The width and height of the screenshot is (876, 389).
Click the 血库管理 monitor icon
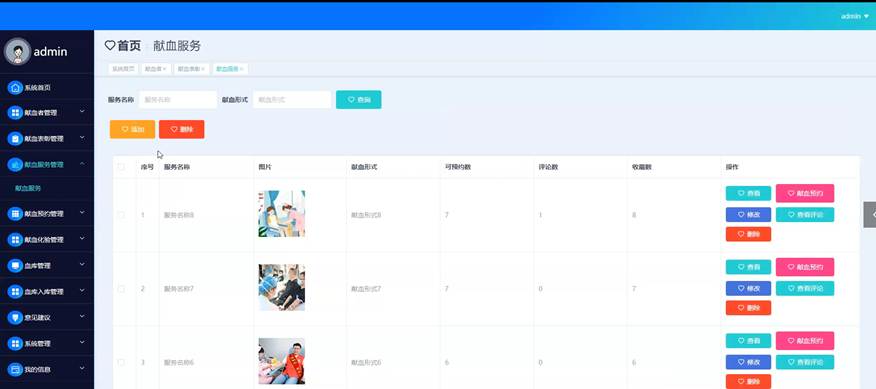(x=15, y=265)
